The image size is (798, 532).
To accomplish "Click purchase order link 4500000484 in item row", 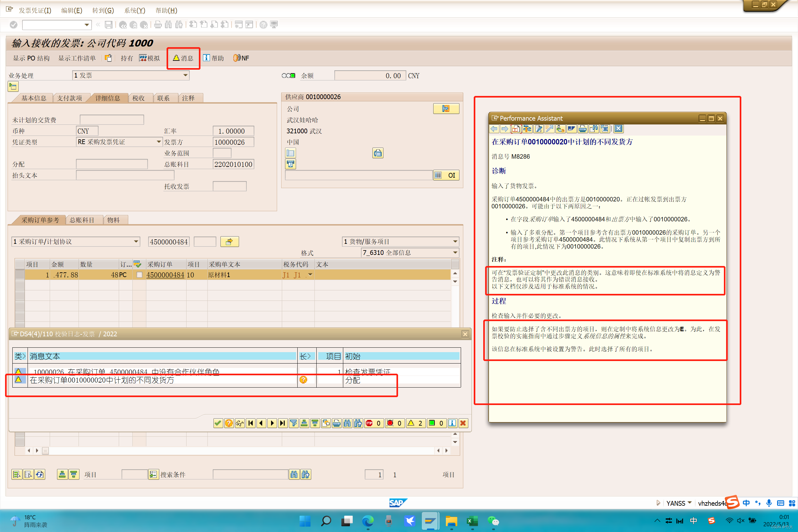I will [165, 275].
